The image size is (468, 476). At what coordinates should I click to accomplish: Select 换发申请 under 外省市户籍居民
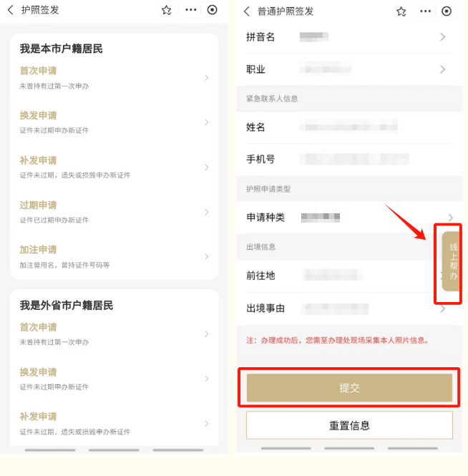click(114, 379)
